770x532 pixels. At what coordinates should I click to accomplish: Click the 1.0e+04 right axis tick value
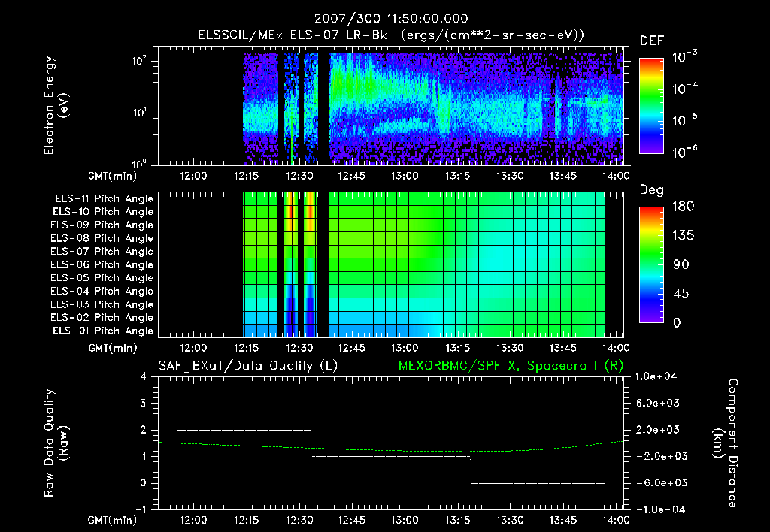tap(656, 376)
